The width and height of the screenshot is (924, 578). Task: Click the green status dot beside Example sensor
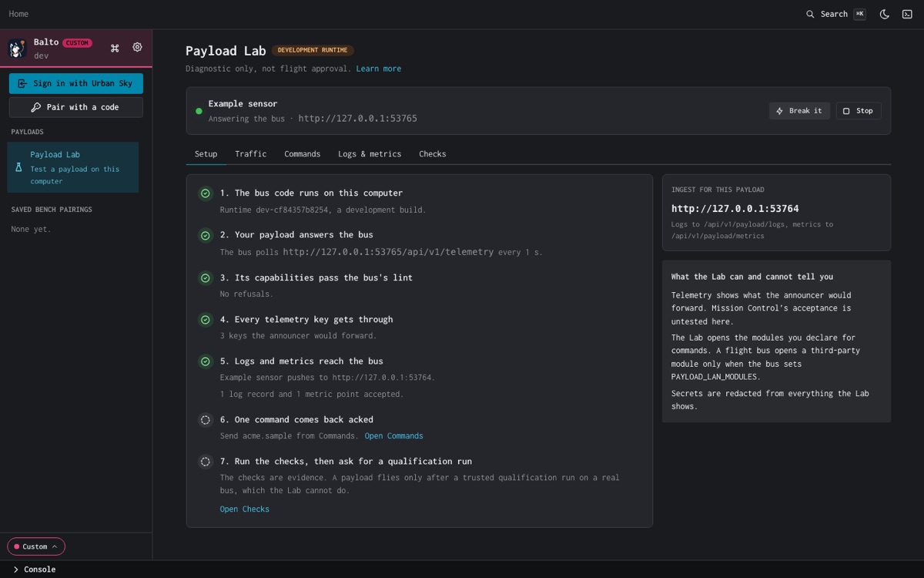pos(199,111)
